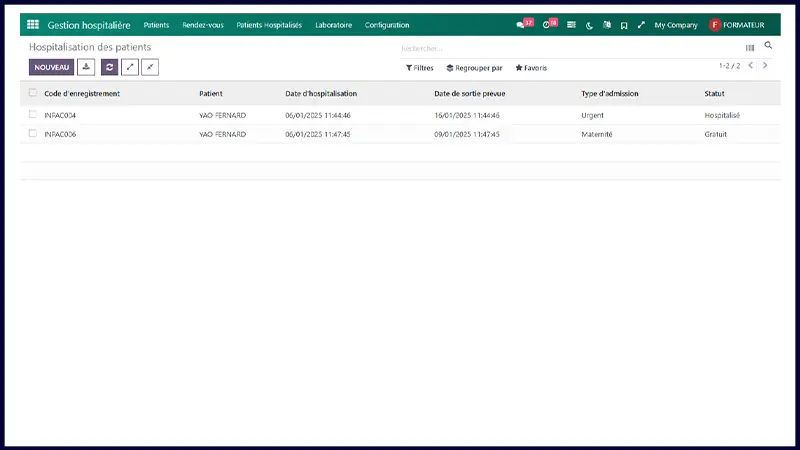
Task: Click the bookmark icon in top bar
Action: [624, 25]
